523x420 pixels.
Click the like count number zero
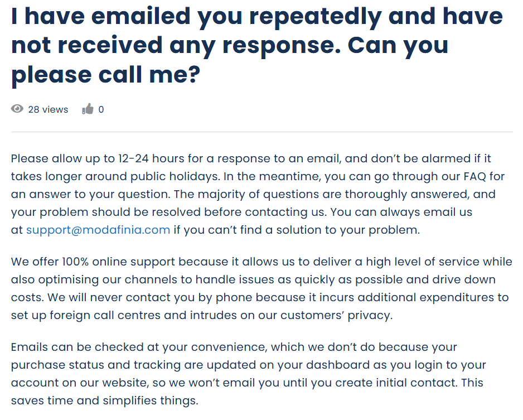(101, 109)
